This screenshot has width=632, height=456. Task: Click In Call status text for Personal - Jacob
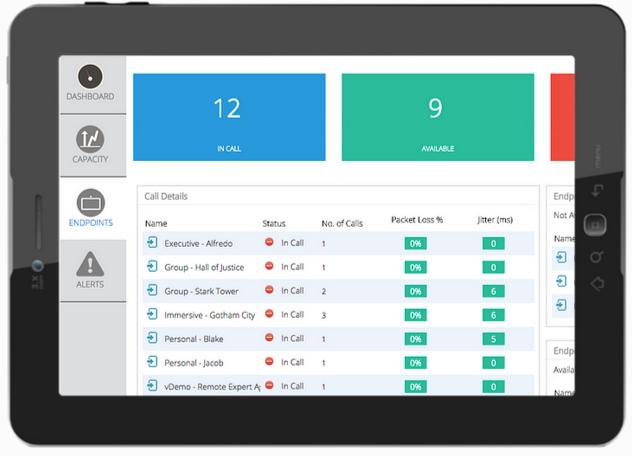[x=293, y=362]
